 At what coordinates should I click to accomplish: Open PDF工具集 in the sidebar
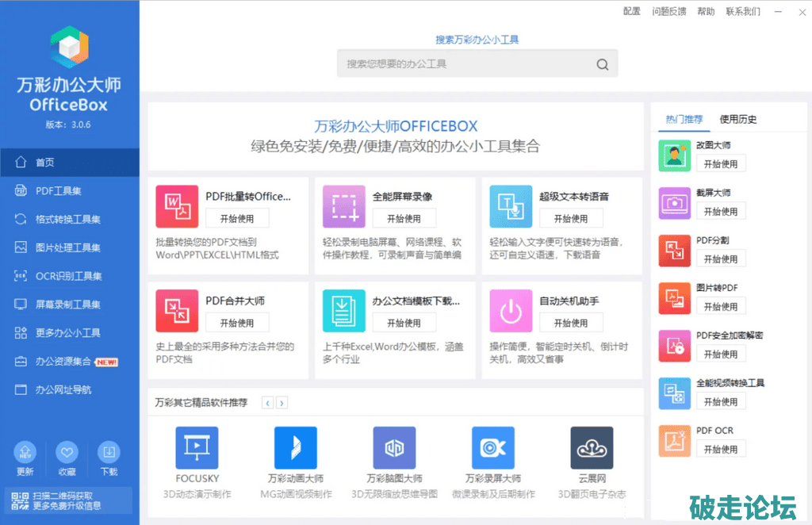[x=59, y=191]
